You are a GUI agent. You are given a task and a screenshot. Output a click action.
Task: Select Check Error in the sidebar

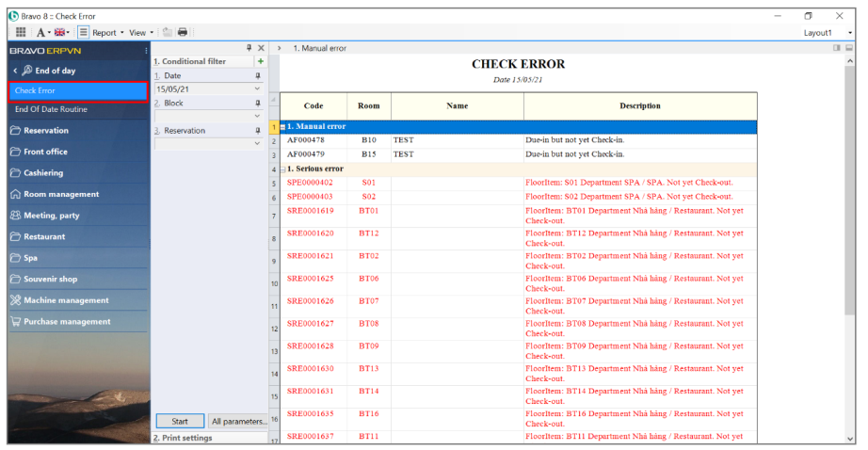tap(78, 90)
